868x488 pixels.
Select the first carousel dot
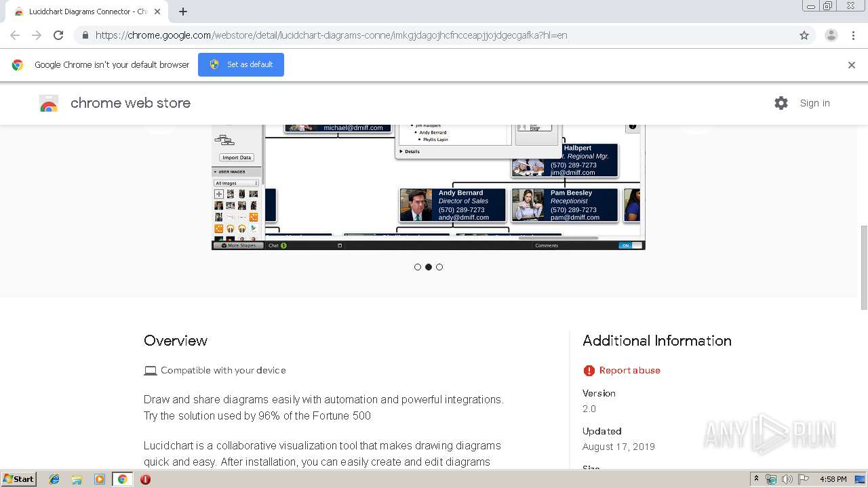tap(418, 267)
